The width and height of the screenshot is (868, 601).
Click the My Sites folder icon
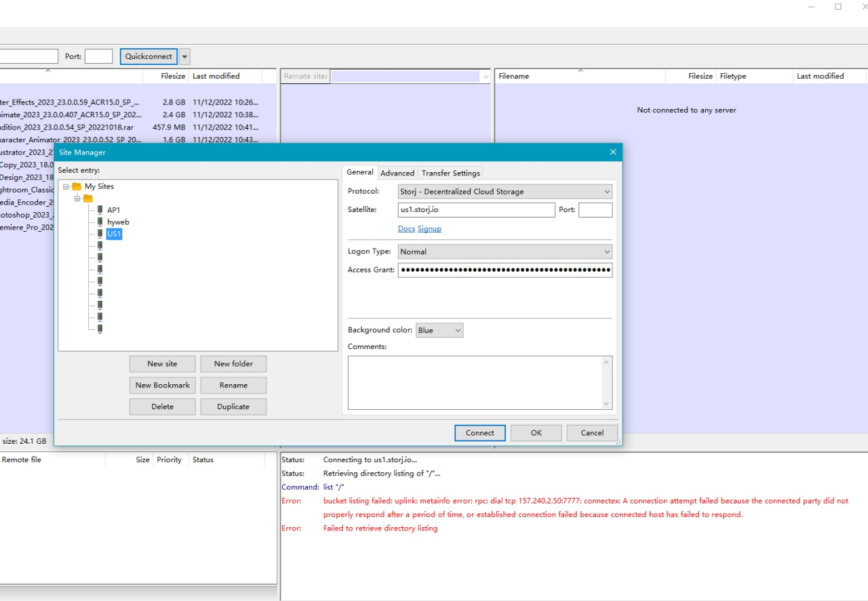pos(77,186)
